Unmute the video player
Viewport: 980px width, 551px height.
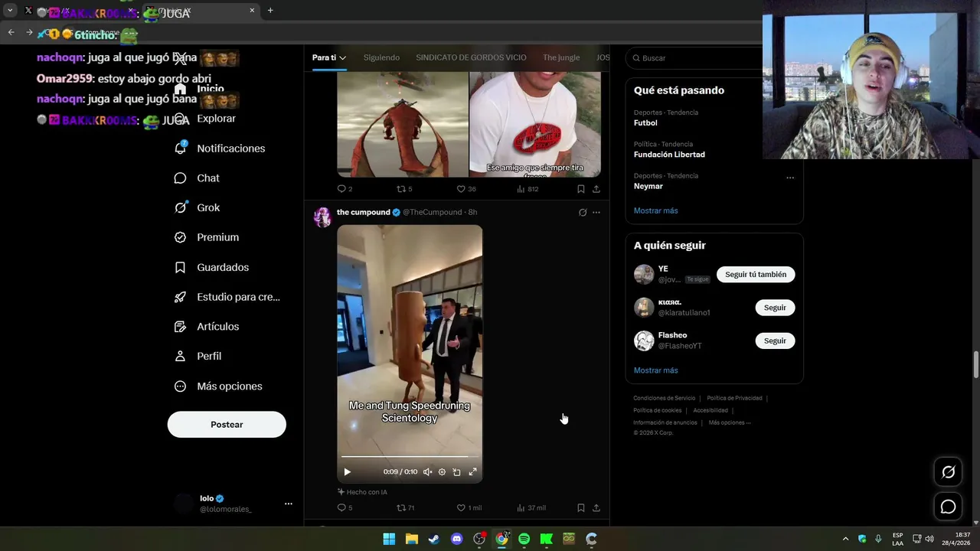(x=428, y=472)
